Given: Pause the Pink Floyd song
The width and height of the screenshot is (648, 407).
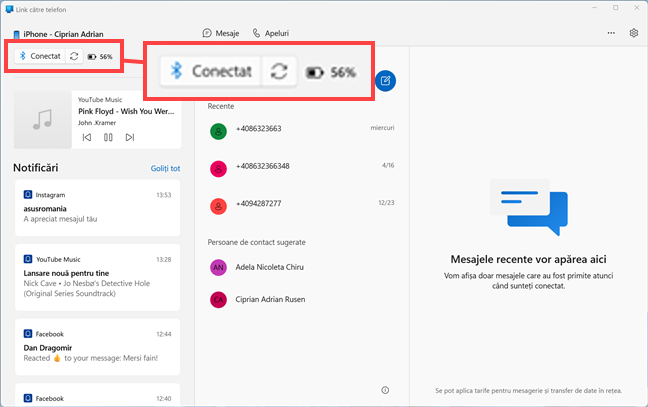Looking at the screenshot, I should pos(108,137).
